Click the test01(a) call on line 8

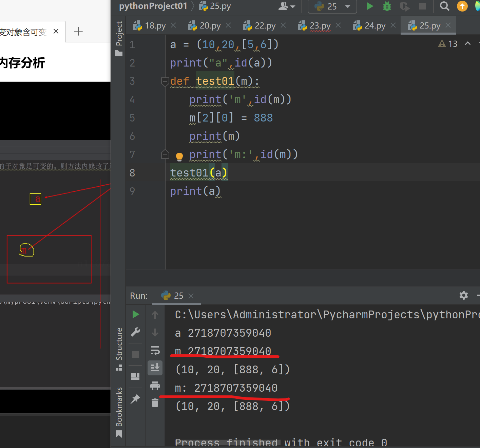pyautogui.click(x=199, y=173)
